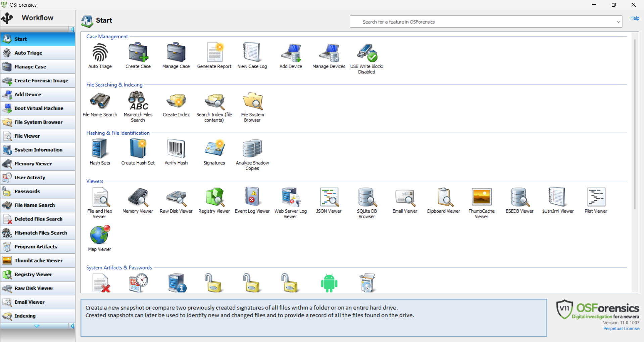Image resolution: width=644 pixels, height=342 pixels.
Task: Open Program Artifacts from sidebar
Action: tap(38, 246)
